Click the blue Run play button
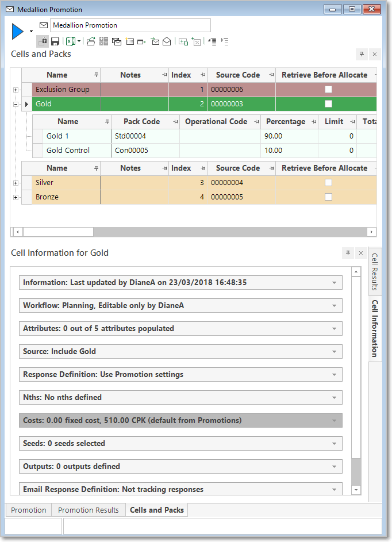 coord(17,32)
